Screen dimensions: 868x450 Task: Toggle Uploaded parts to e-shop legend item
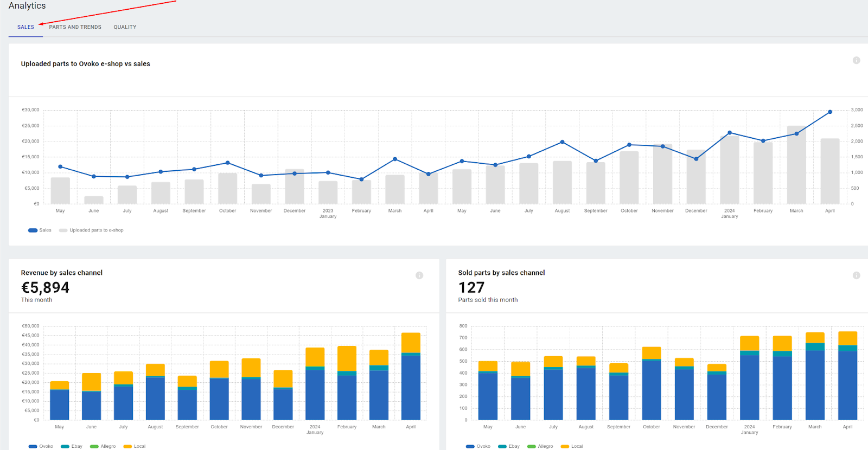[x=92, y=230]
